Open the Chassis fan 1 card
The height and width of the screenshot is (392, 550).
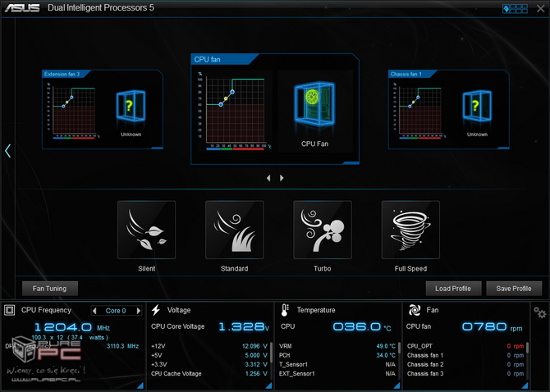pos(449,110)
